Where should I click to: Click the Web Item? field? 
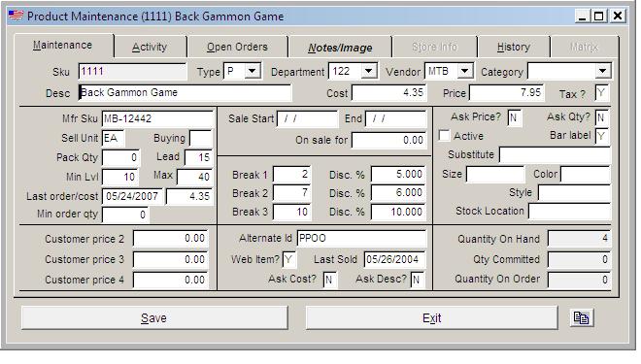tap(289, 259)
